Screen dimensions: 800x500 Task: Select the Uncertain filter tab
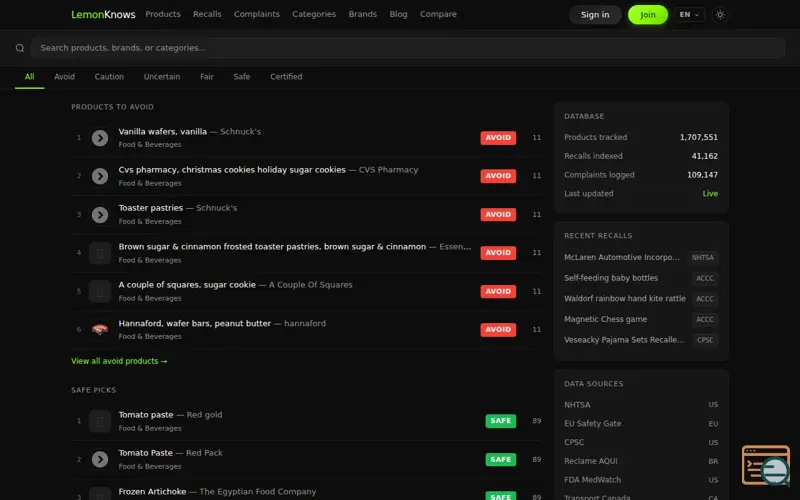(x=162, y=77)
